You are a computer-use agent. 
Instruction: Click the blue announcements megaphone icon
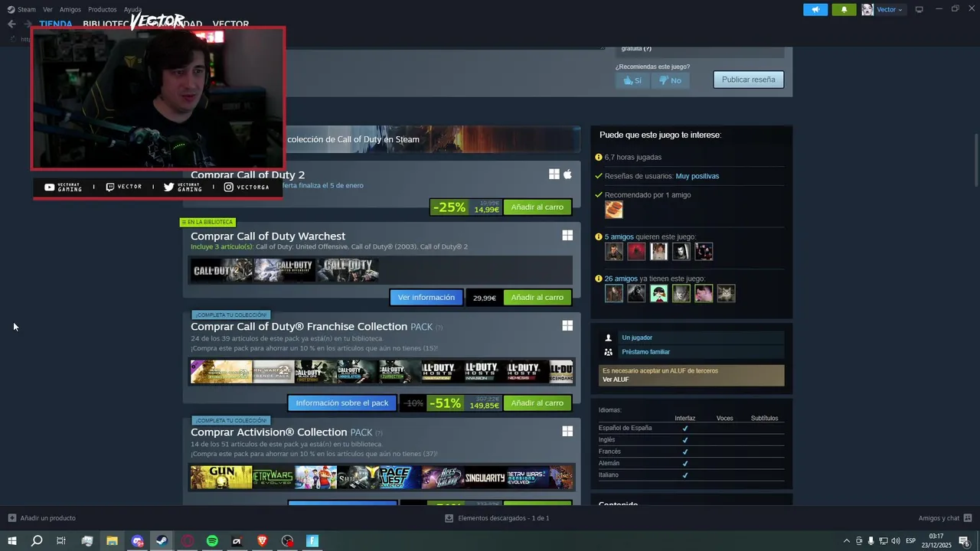[x=815, y=9]
